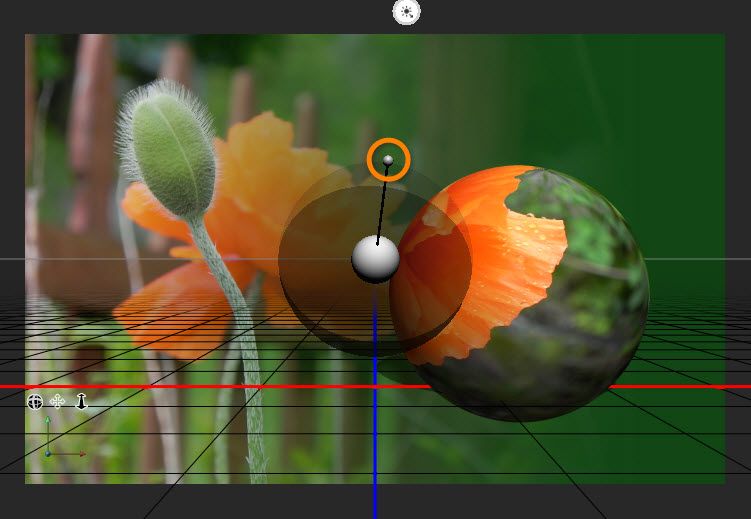
Task: Click the infinite light icon at top
Action: (407, 12)
